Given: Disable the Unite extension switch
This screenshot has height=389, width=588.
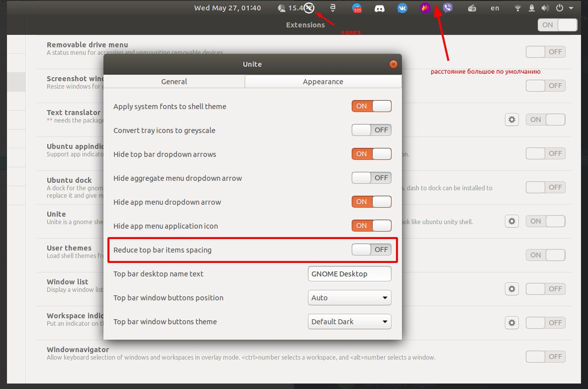Looking at the screenshot, I should pos(545,221).
